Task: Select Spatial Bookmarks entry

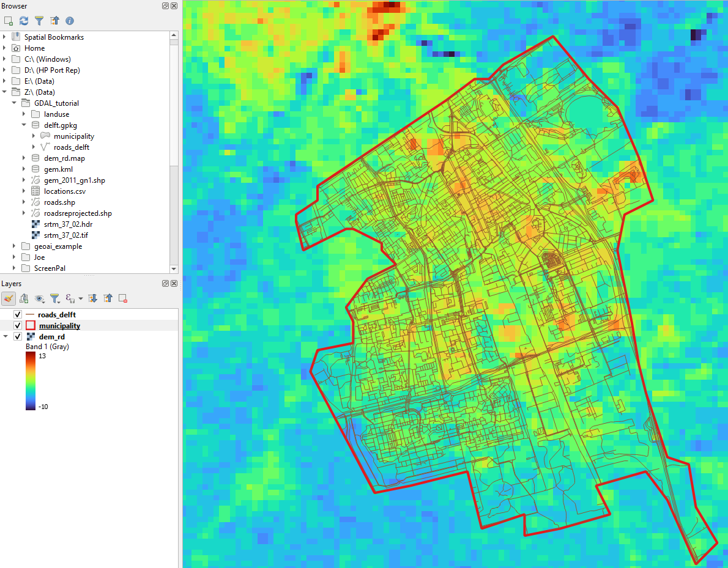Action: tap(54, 37)
